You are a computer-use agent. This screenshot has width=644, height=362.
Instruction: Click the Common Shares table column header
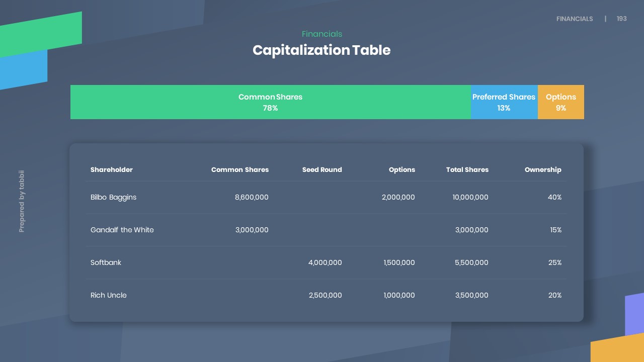coord(240,170)
